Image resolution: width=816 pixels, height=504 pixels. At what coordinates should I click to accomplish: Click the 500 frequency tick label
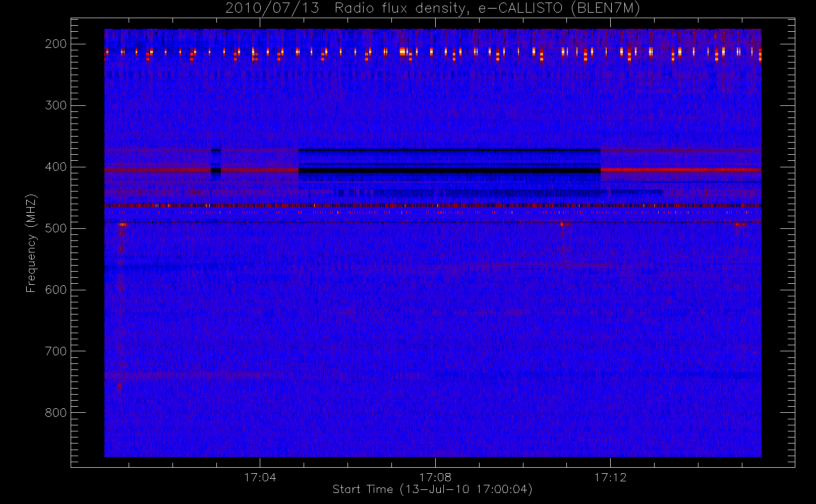pos(56,228)
